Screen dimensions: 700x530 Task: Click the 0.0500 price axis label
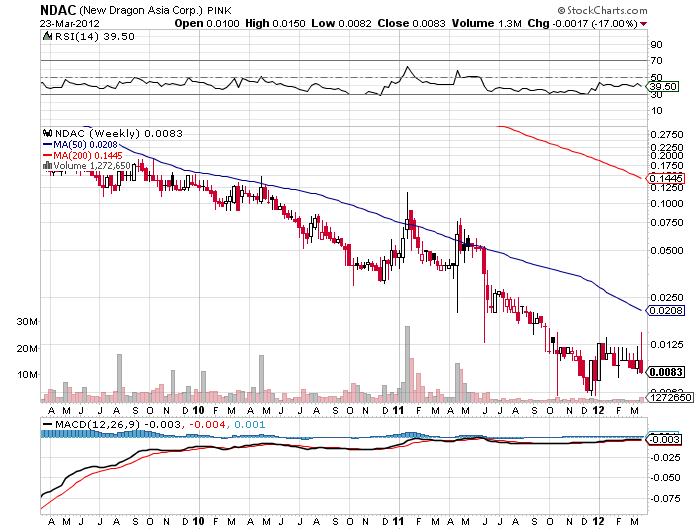click(x=667, y=250)
